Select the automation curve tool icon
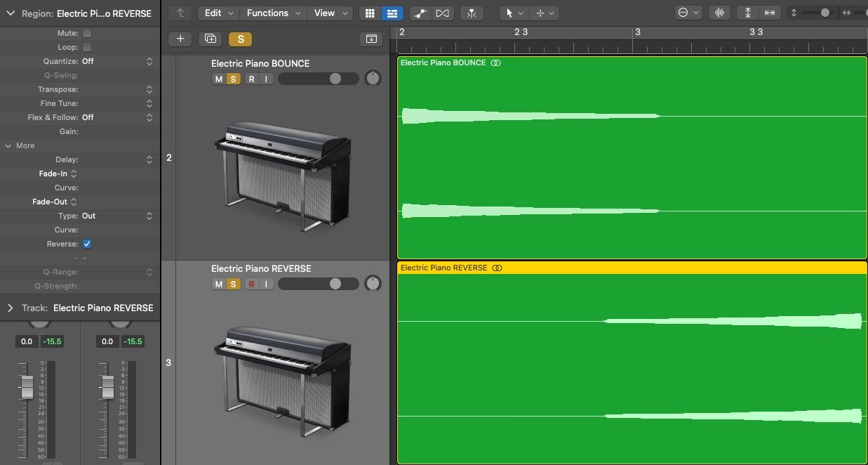 (420, 13)
